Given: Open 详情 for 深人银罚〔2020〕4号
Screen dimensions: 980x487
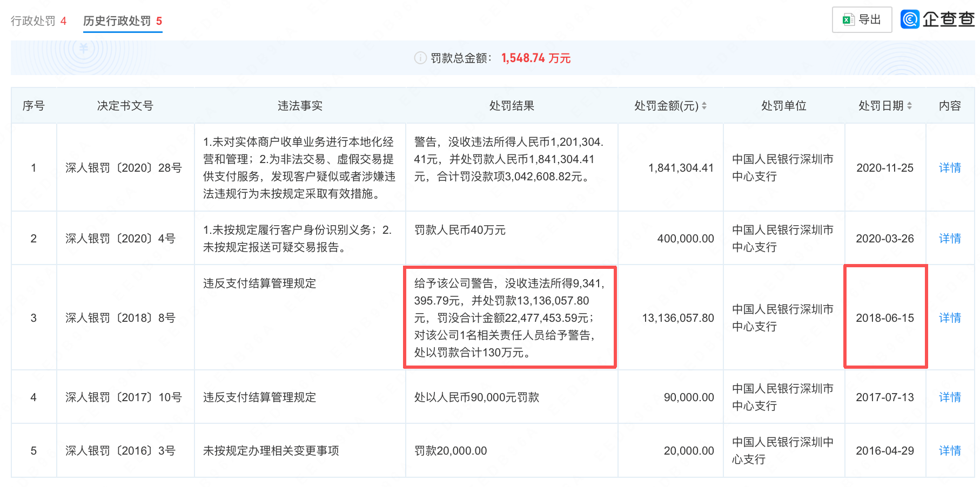Looking at the screenshot, I should click(950, 239).
